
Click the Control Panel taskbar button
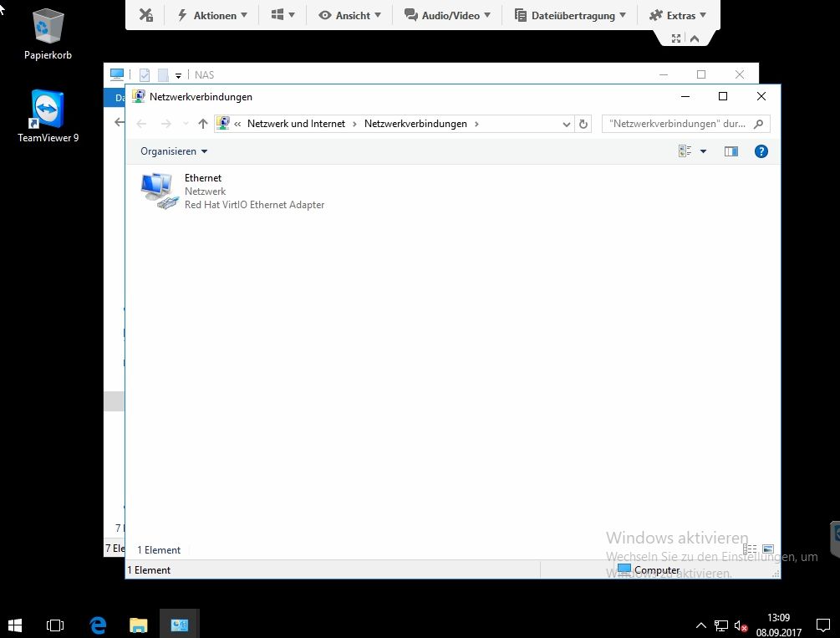180,625
